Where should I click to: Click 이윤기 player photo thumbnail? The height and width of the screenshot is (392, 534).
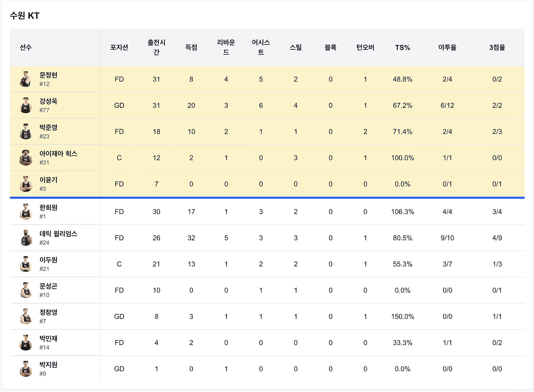click(x=26, y=184)
